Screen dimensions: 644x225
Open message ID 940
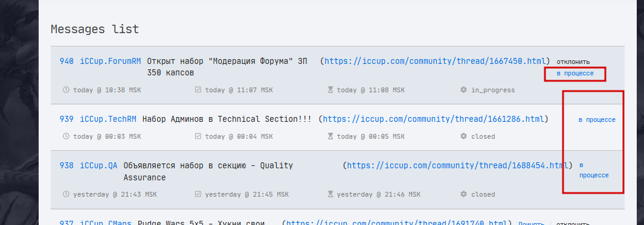(66, 61)
